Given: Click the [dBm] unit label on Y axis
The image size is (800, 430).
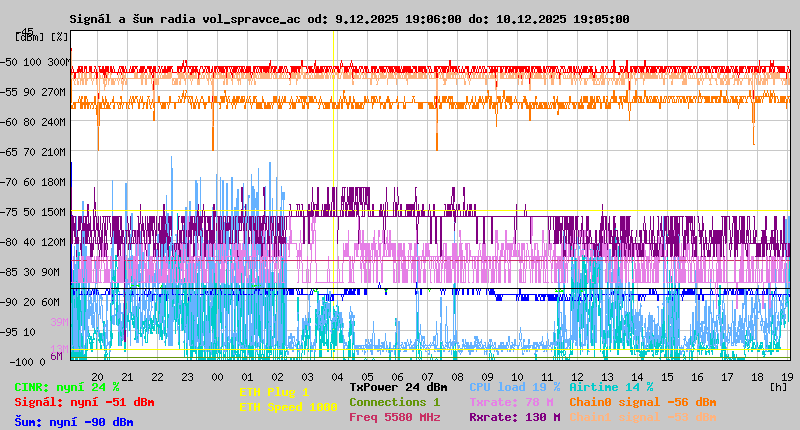Looking at the screenshot, I should (29, 36).
